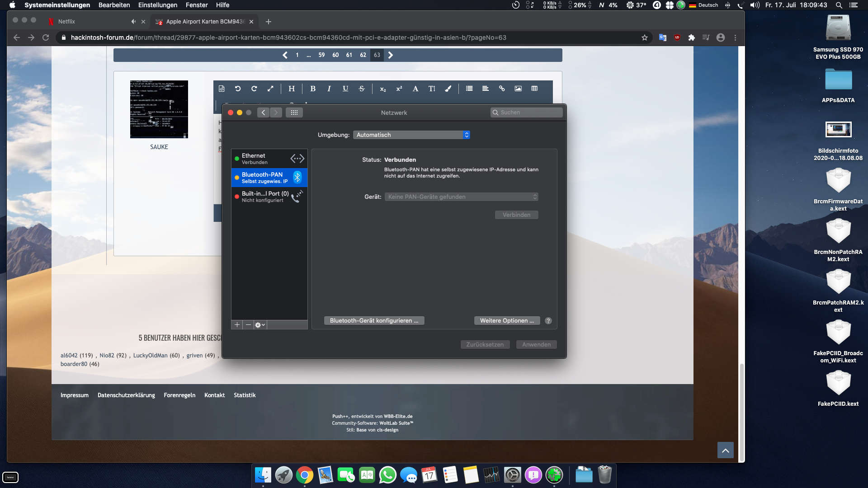Screen dimensions: 868x488
Task: Click the strikethrough formatting icon
Action: [362, 89]
